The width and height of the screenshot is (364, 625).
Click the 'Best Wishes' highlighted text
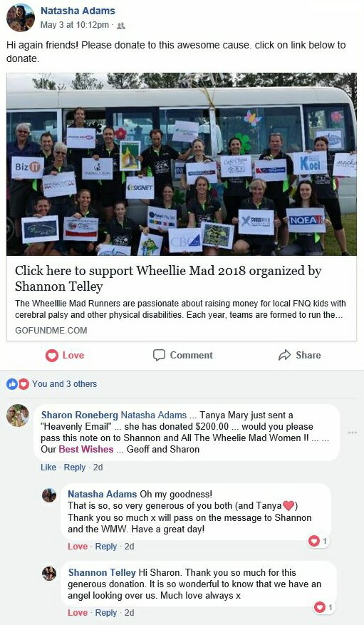(86, 449)
